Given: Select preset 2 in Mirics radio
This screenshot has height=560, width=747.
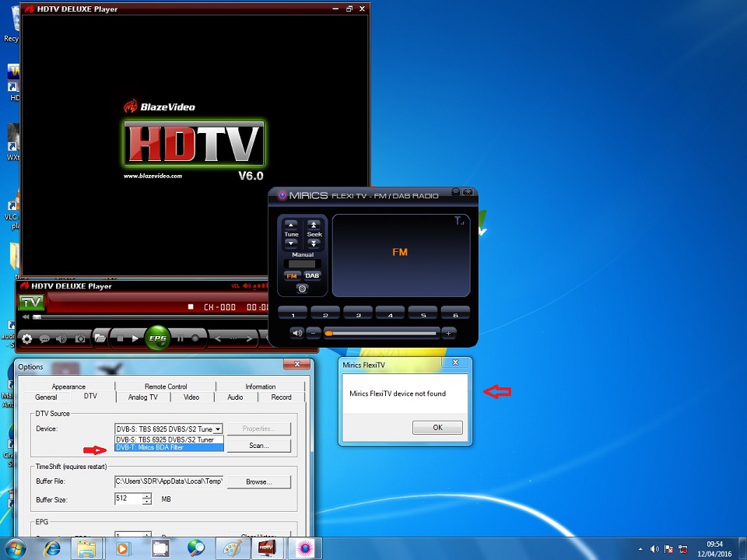Looking at the screenshot, I should (x=325, y=315).
